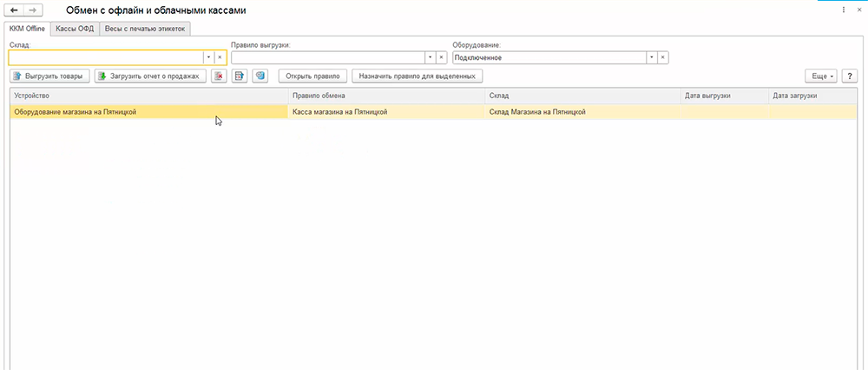Expand the Правило выгрузки dropdown
This screenshot has height=370, width=868.
[x=429, y=57]
